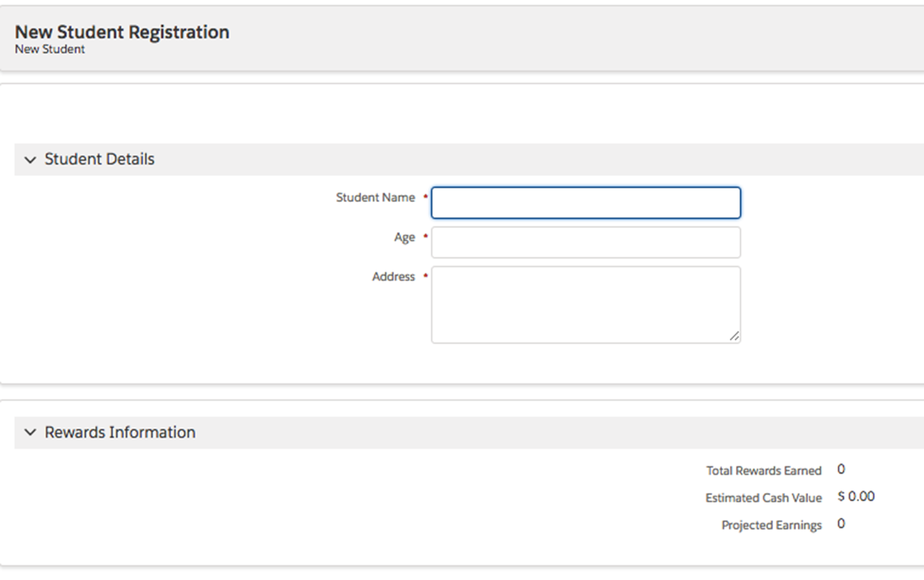Image resolution: width=924 pixels, height=580 pixels.
Task: Click the Age field label
Action: pyautogui.click(x=404, y=238)
